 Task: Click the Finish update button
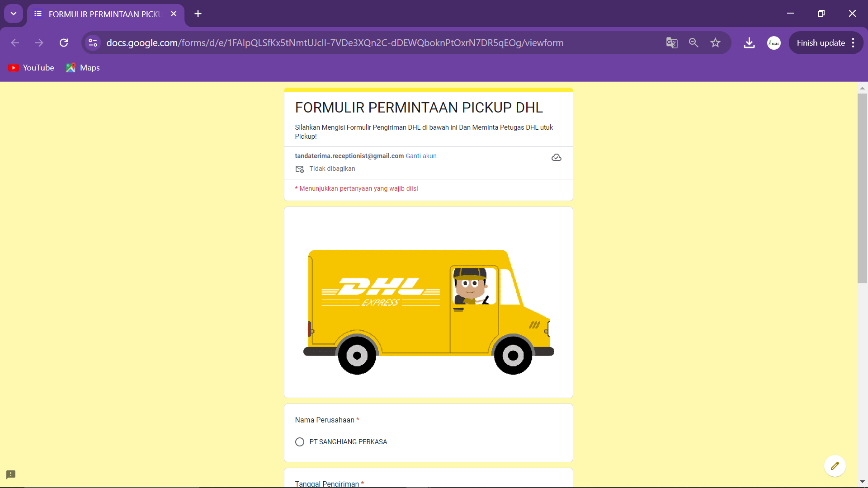tap(821, 43)
